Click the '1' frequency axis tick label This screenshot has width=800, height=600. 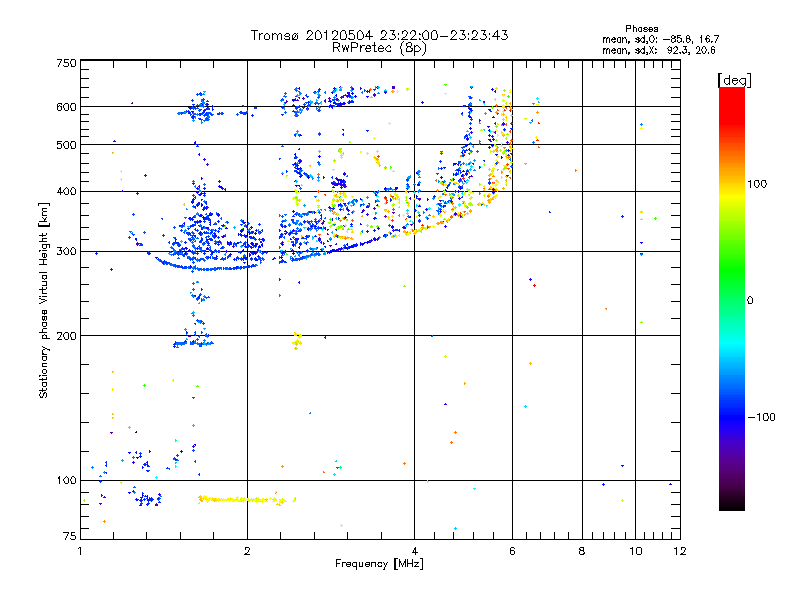tap(80, 551)
